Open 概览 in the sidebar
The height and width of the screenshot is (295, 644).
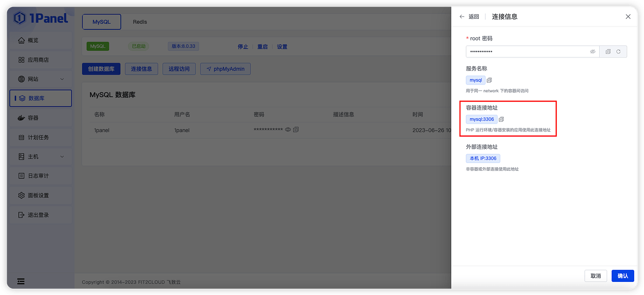point(41,40)
